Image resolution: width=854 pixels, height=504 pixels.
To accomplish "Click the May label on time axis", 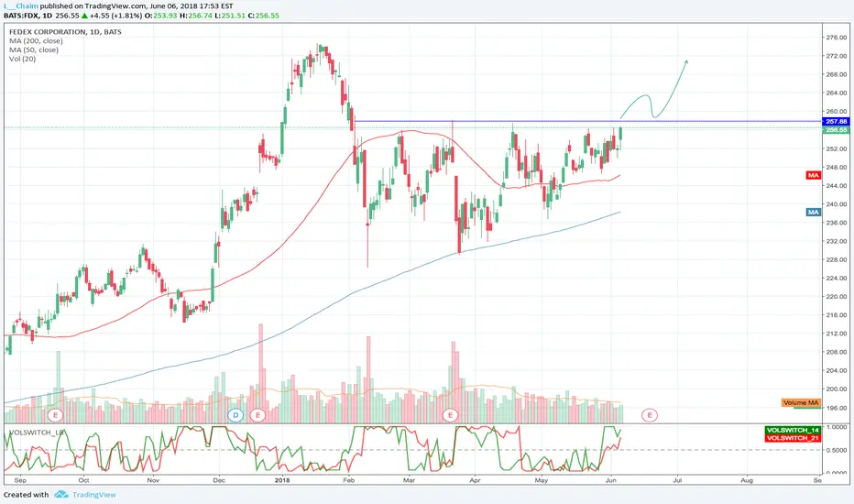I will [x=541, y=480].
